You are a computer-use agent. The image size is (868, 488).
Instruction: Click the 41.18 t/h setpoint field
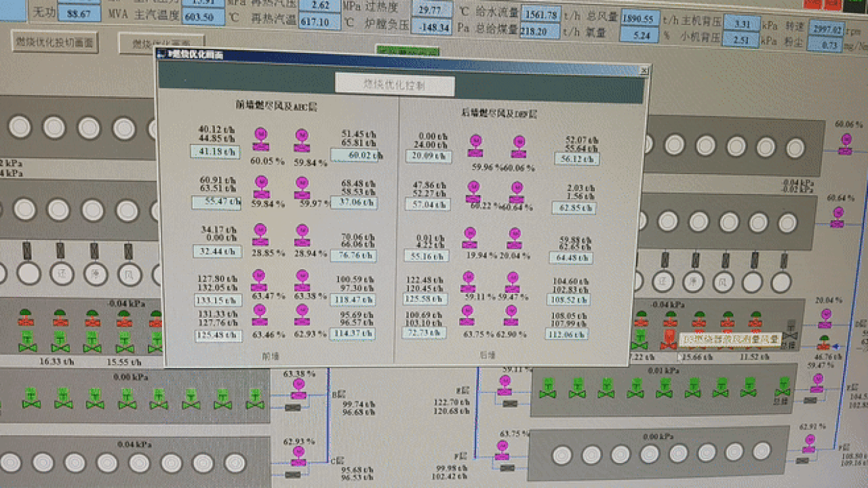coord(215,152)
